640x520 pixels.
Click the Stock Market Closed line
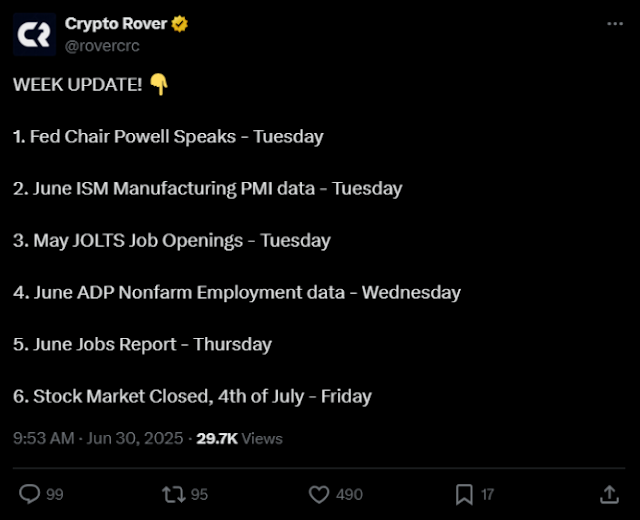tap(192, 396)
